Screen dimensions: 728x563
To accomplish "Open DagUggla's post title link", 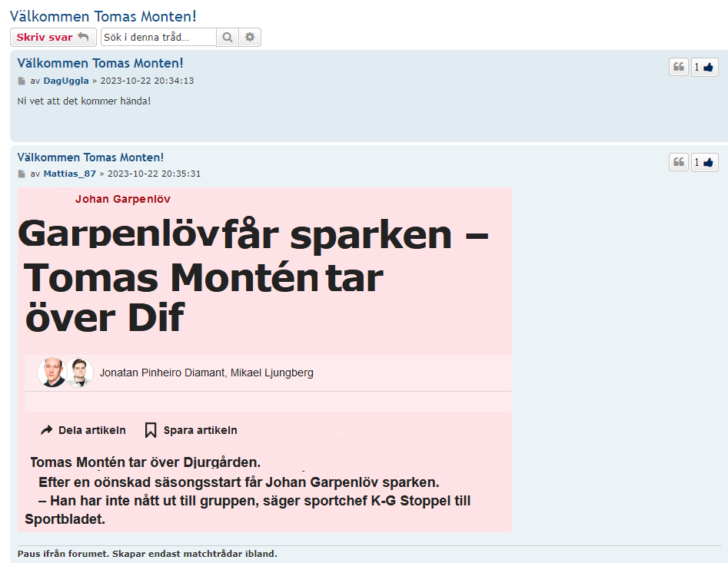I will [100, 63].
